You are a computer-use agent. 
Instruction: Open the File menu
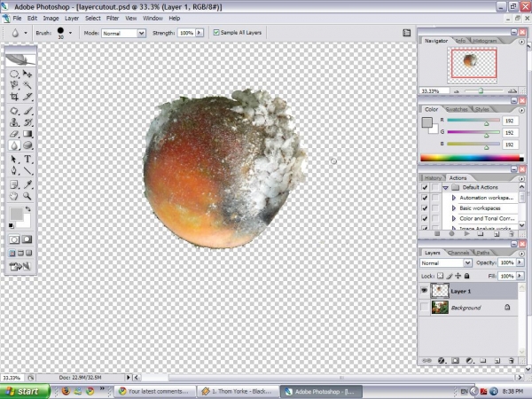(x=17, y=19)
